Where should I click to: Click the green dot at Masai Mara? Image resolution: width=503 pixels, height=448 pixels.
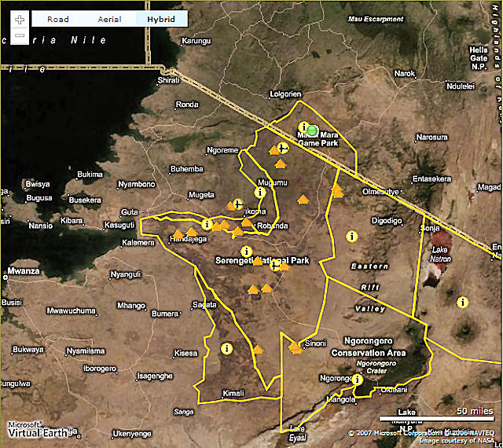click(313, 130)
